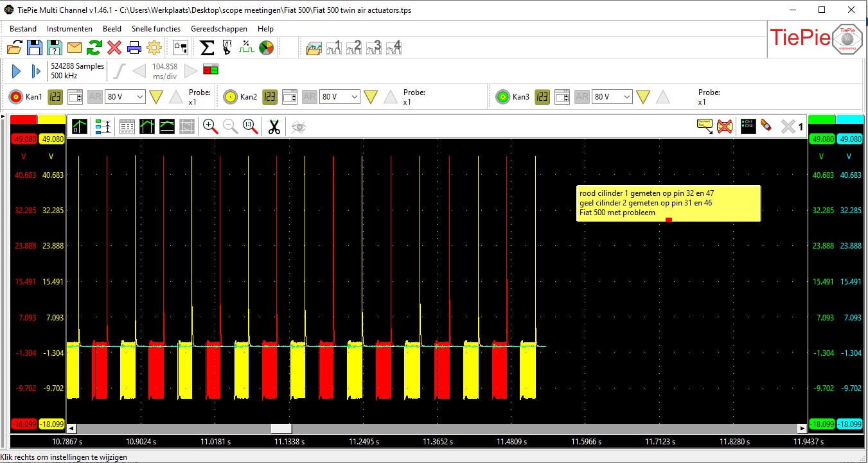Start continuous measurement with the play button

(x=17, y=71)
